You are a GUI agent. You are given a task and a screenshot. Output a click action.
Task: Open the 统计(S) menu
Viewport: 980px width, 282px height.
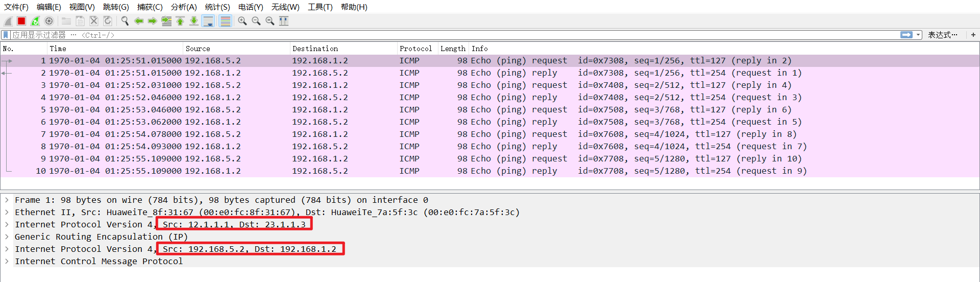(217, 7)
